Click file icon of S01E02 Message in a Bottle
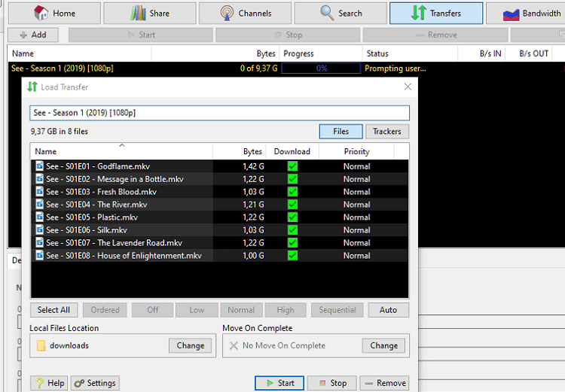Viewport: 565px width, 392px height. [x=40, y=178]
